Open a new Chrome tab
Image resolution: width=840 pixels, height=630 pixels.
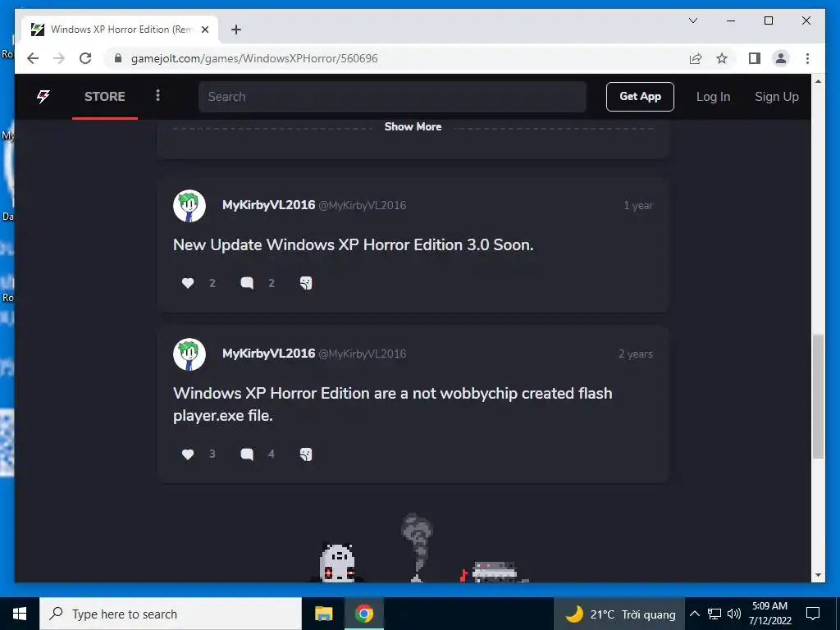tap(235, 30)
